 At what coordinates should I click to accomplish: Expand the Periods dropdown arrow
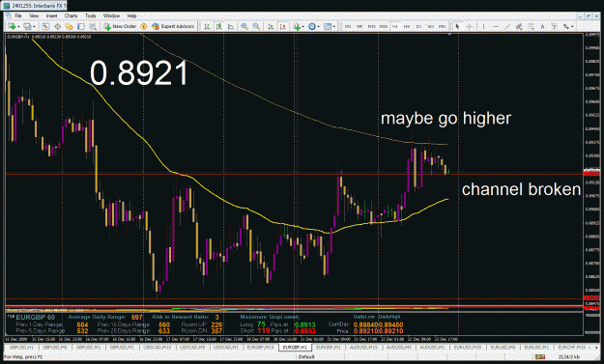pyautogui.click(x=318, y=26)
